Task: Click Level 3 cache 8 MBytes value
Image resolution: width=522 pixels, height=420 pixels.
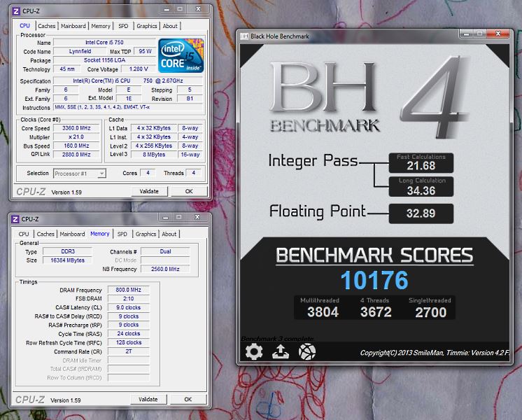Action: pos(154,155)
